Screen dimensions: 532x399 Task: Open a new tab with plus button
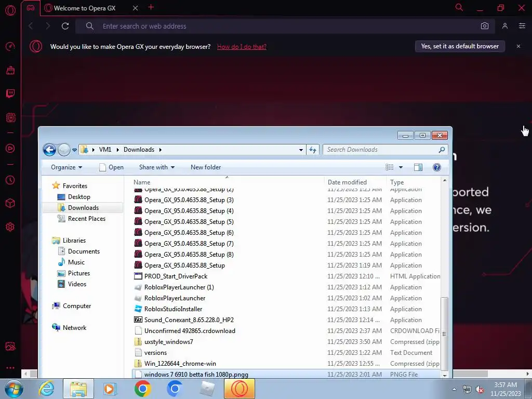pyautogui.click(x=151, y=7)
